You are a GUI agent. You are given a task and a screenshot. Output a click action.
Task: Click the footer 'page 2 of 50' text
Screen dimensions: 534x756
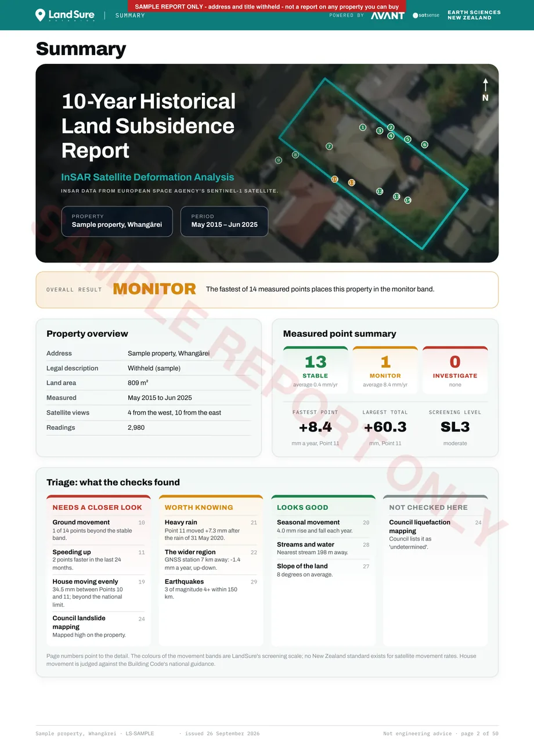(479, 733)
